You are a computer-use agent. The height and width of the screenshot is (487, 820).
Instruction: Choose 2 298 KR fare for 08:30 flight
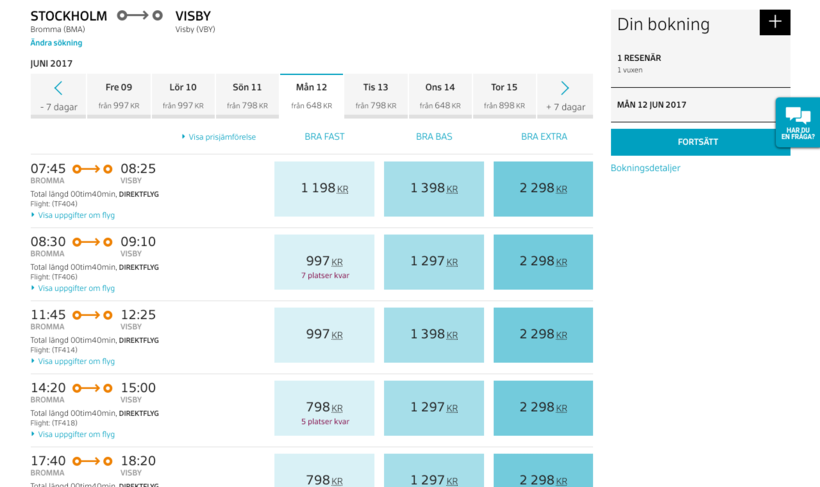[543, 262]
